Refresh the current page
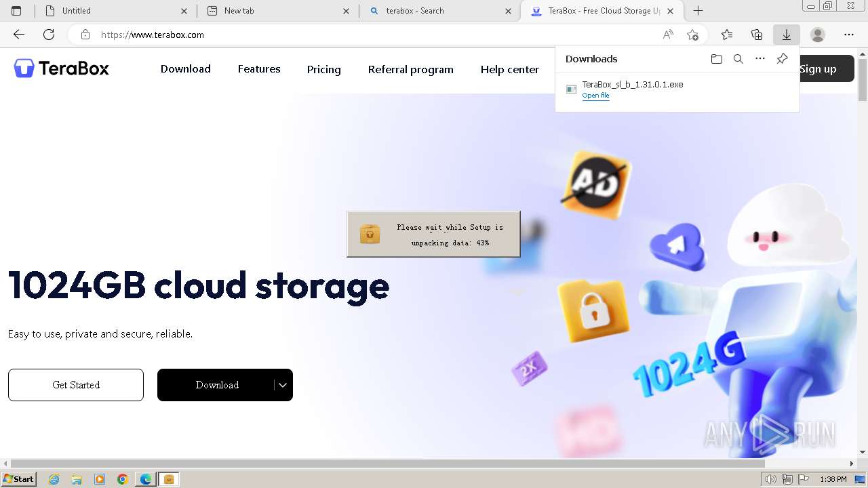The image size is (868, 488). pyautogui.click(x=49, y=35)
